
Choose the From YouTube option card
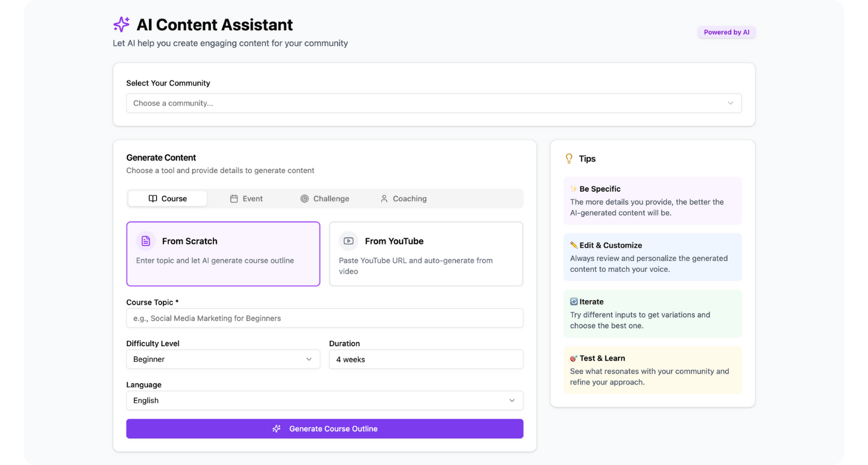tap(426, 253)
